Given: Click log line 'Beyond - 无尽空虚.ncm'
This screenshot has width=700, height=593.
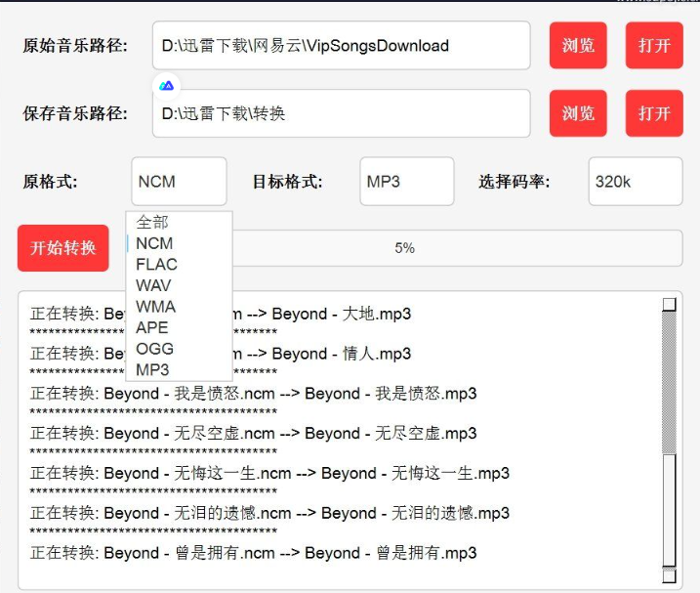Looking at the screenshot, I should tap(189, 433).
